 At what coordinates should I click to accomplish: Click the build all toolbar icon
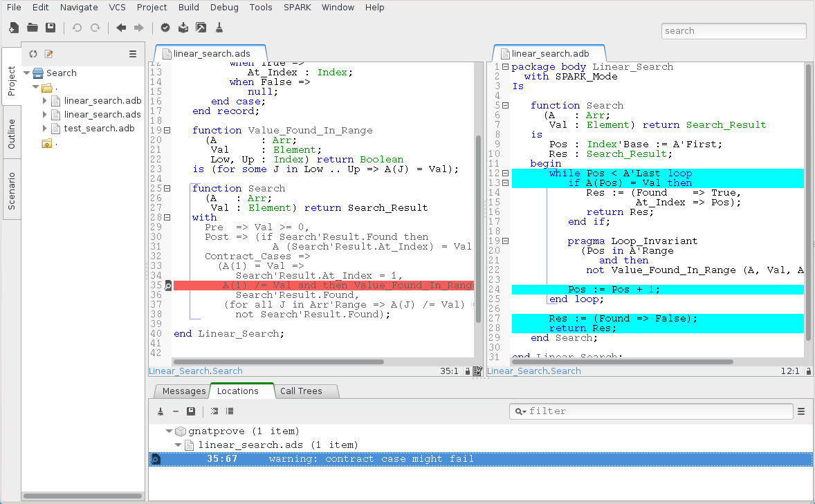tap(183, 28)
